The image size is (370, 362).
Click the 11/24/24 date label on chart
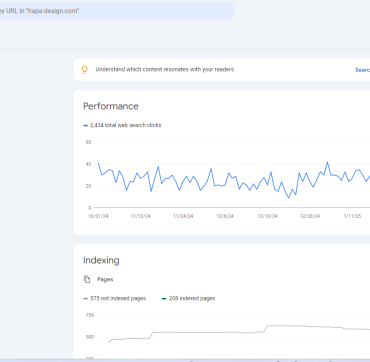pos(183,216)
